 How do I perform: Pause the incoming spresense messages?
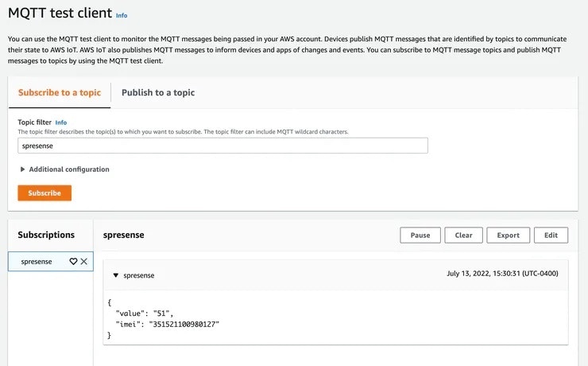tap(420, 236)
